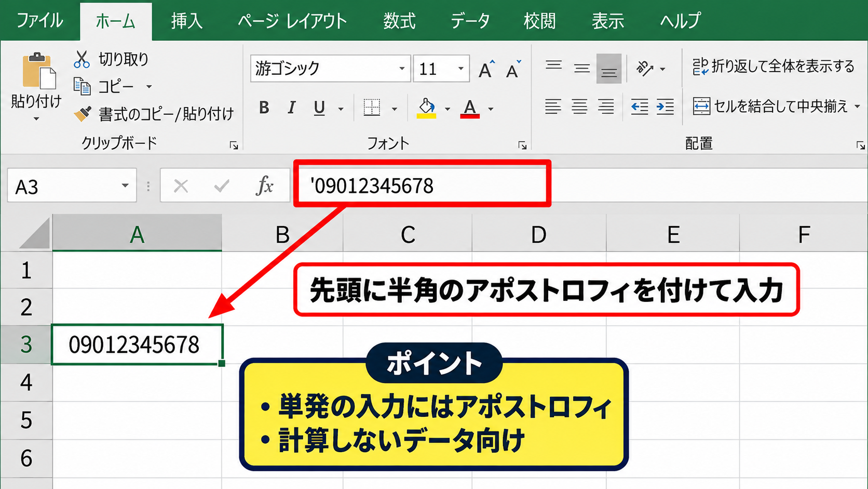
Task: Click the red font color A icon
Action: (x=469, y=109)
